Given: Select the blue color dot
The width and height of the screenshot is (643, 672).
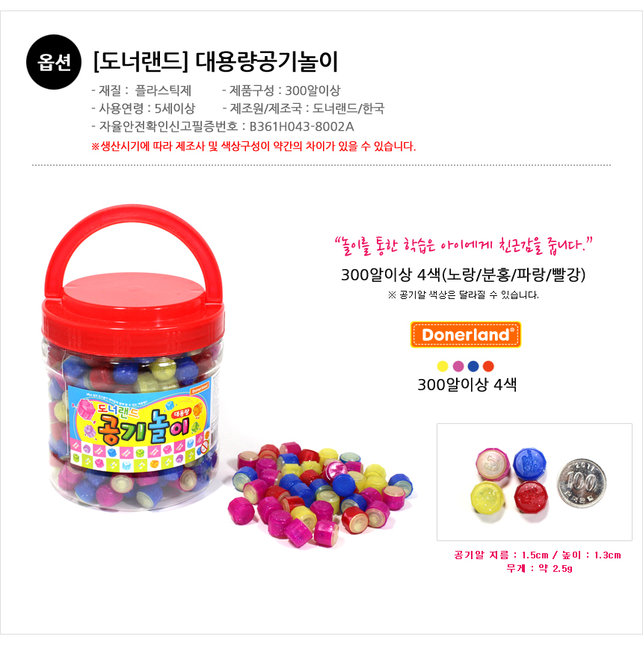Looking at the screenshot, I should tap(473, 366).
